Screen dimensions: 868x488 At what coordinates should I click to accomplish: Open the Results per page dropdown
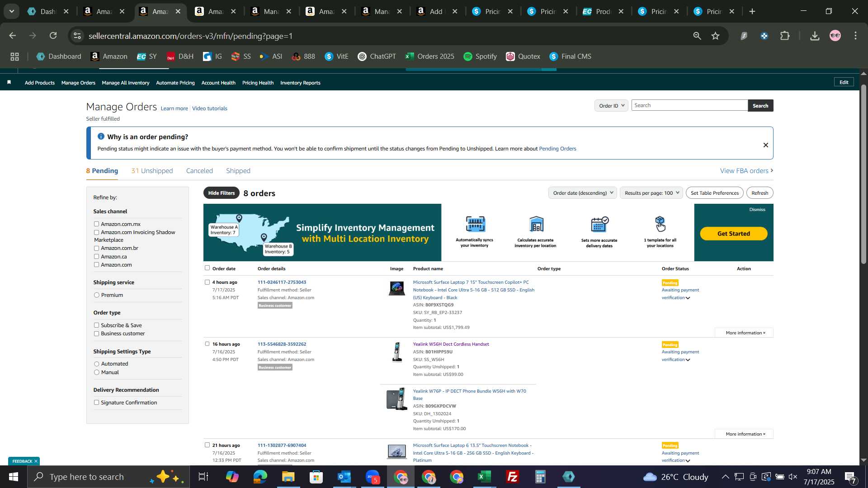coord(651,193)
